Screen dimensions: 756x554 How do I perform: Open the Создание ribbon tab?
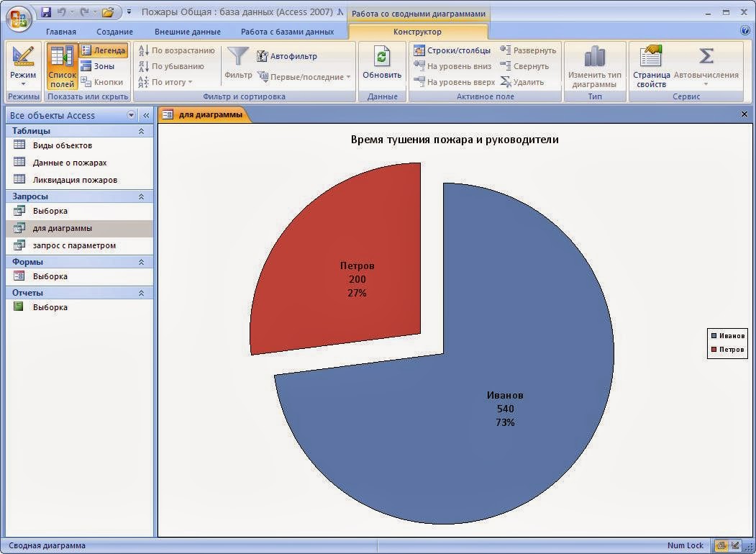click(x=114, y=32)
